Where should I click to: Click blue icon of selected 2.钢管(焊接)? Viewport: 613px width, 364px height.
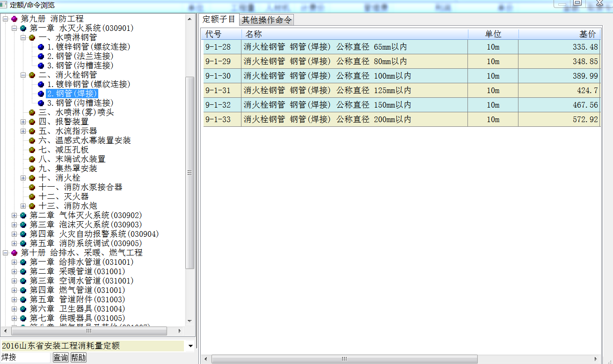click(41, 94)
